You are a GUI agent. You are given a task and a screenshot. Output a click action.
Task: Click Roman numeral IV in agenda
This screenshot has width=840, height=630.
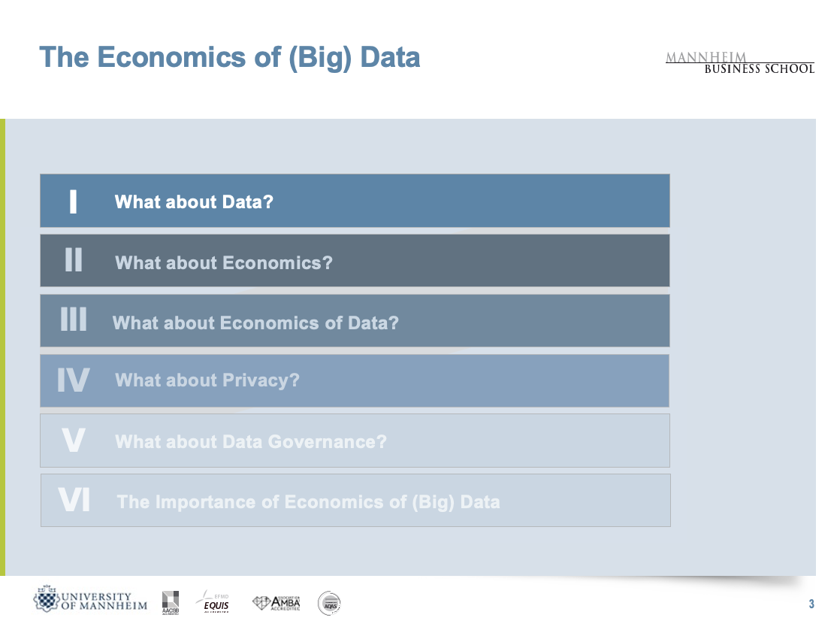click(74, 380)
